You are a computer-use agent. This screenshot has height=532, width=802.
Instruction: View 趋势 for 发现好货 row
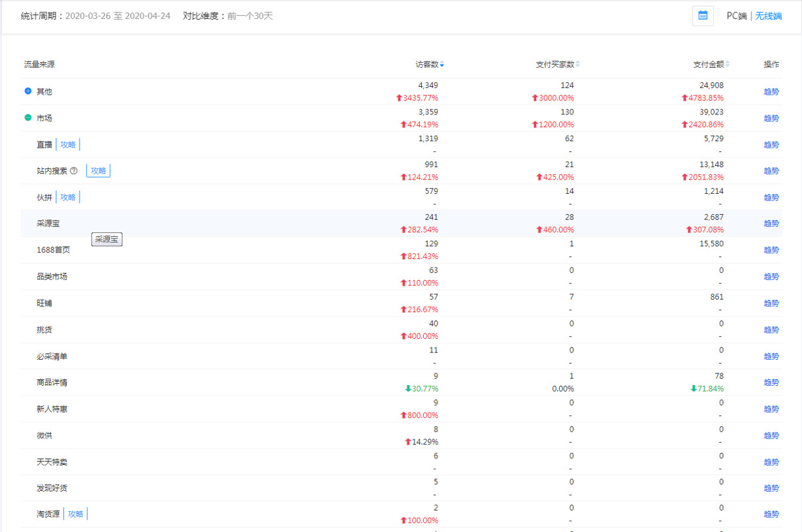point(771,488)
